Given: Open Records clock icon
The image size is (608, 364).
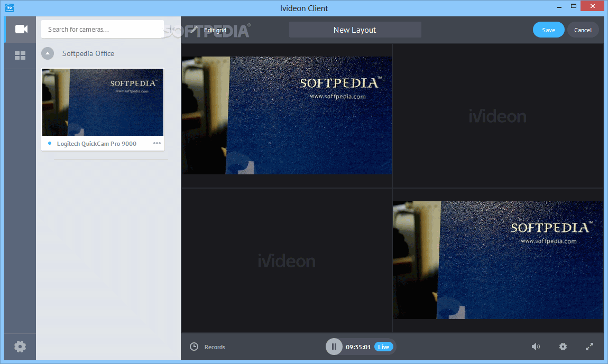Looking at the screenshot, I should point(194,347).
